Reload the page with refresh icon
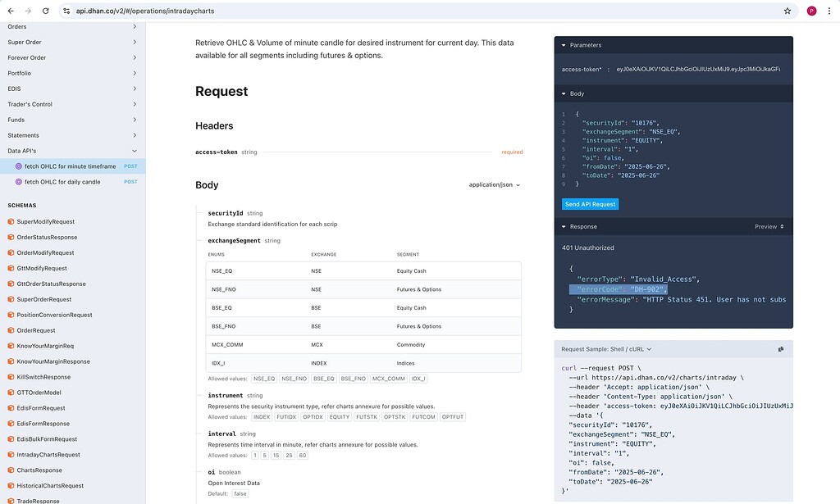The height and width of the screenshot is (504, 840). pos(46,11)
